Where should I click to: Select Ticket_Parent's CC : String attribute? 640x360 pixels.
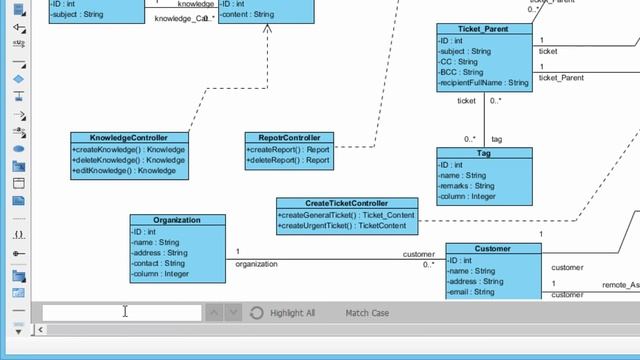point(458,62)
